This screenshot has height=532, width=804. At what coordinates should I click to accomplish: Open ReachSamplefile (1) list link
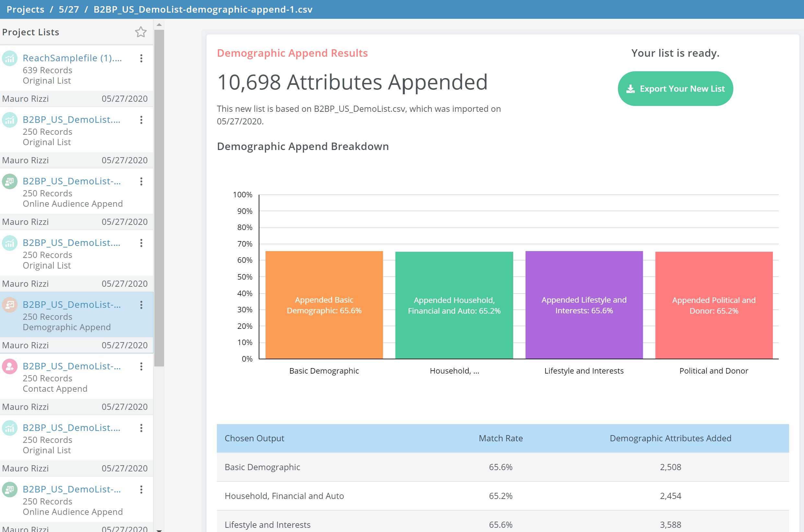[x=72, y=58]
